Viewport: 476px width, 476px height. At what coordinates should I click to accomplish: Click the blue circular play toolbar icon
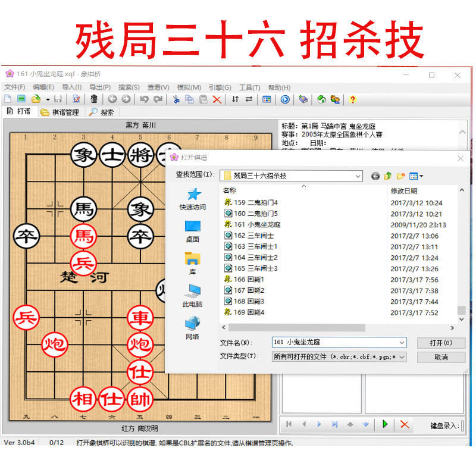(285, 99)
